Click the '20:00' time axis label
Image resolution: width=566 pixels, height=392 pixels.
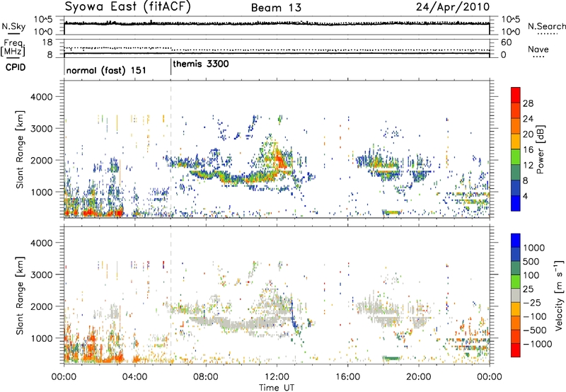pos(418,376)
